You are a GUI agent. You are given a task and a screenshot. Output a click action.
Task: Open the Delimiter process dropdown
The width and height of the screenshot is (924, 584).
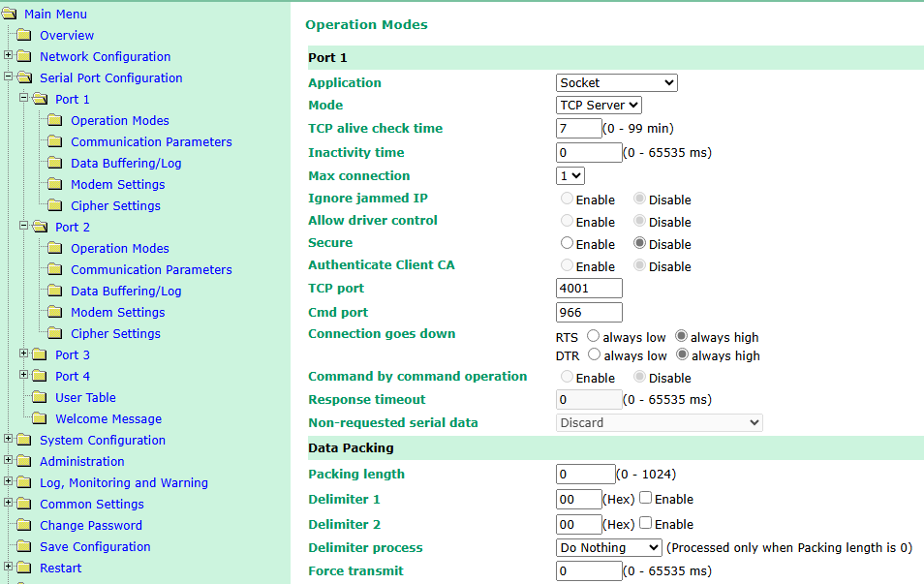609,548
